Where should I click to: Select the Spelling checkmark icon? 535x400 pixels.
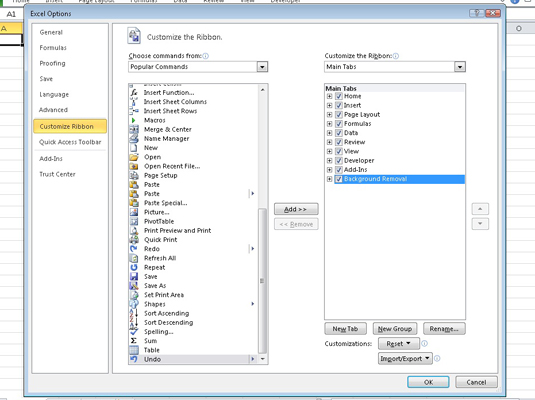134,331
